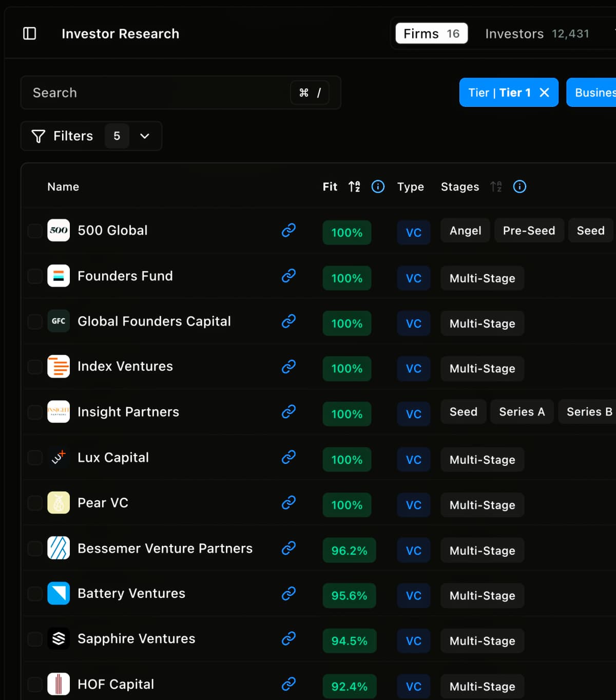Click the Insight Partners logo thumbnail
Viewport: 616px width, 700px height.
coord(59,412)
